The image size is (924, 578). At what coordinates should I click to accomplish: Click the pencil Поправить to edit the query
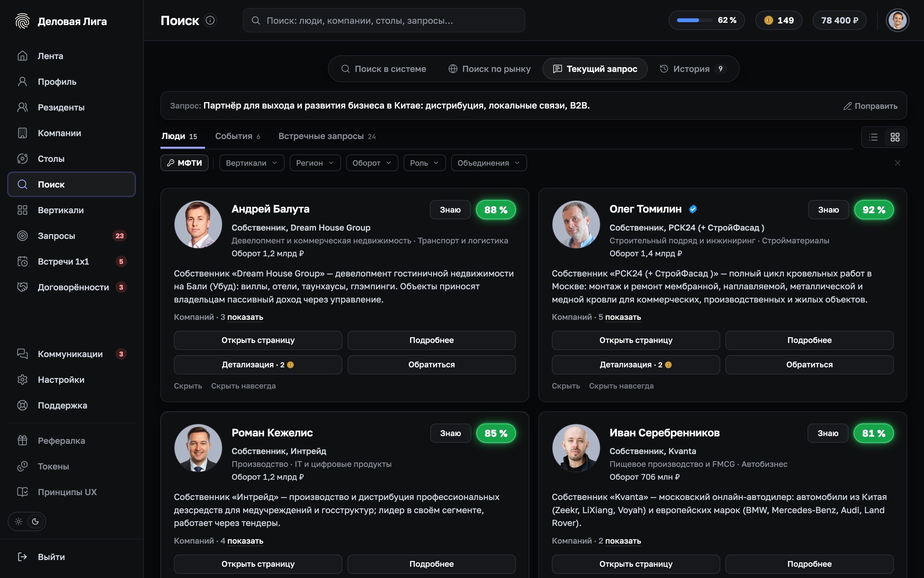point(870,106)
